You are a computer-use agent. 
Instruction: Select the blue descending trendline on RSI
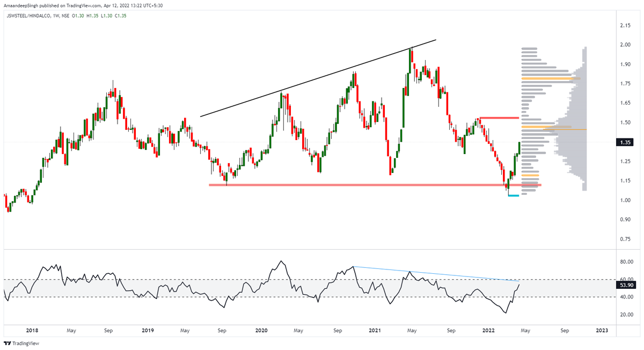click(435, 274)
